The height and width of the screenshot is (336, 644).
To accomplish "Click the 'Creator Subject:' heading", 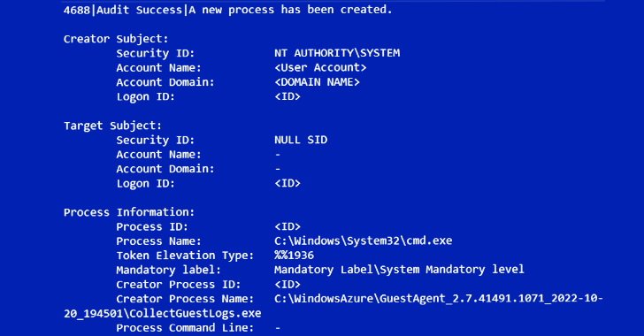I will [116, 39].
